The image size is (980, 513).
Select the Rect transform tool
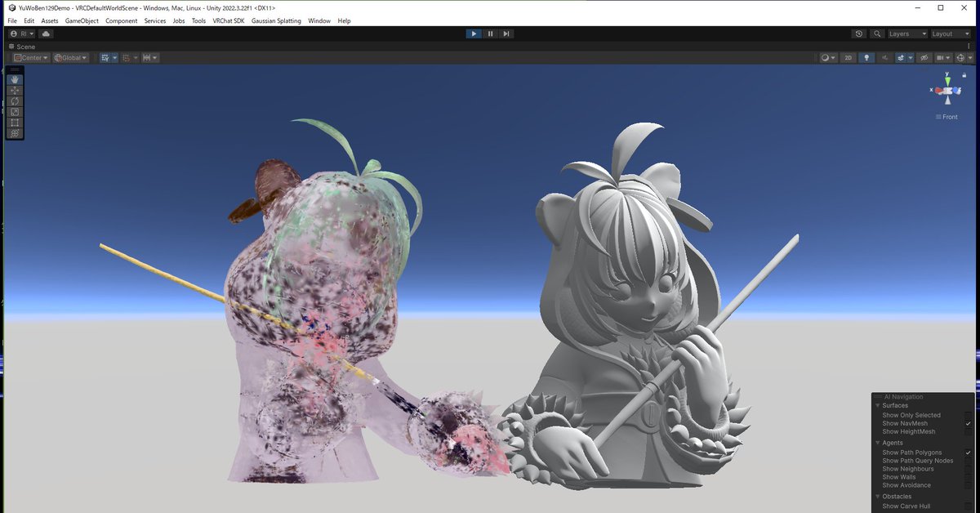[15, 123]
